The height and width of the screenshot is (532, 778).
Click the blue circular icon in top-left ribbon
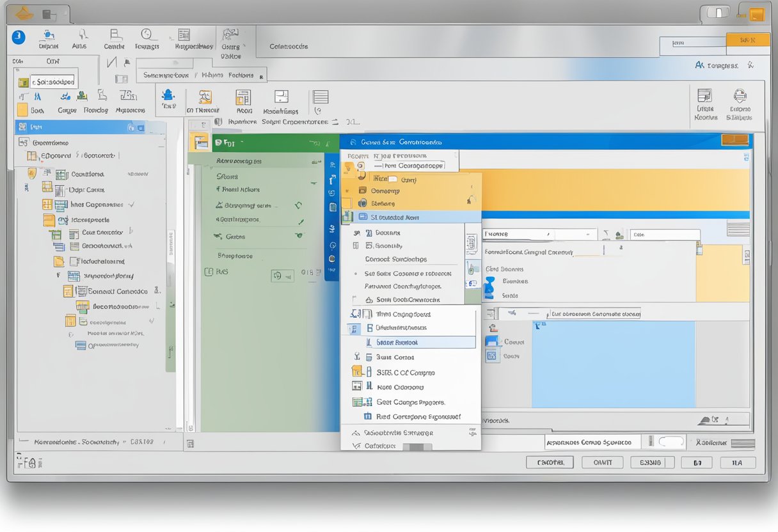[x=19, y=37]
